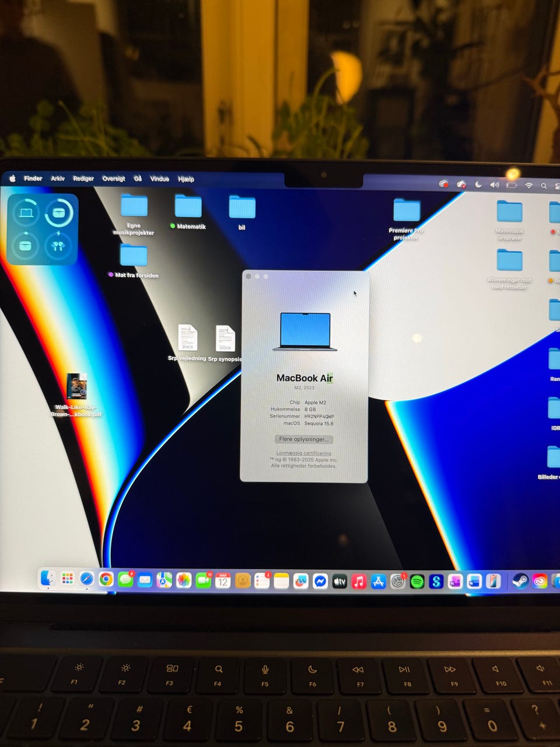Open the Oversigt menu

(x=114, y=179)
